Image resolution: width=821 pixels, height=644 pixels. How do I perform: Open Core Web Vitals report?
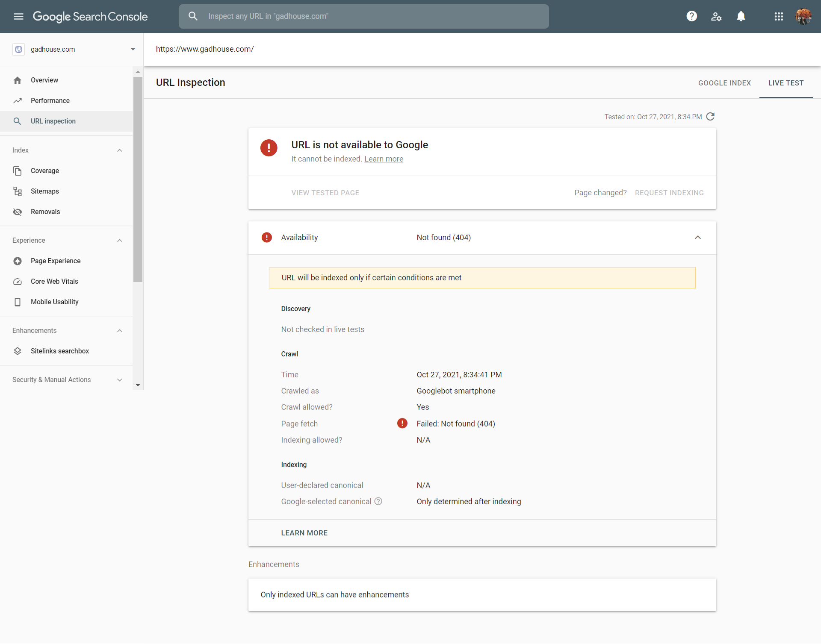tap(54, 281)
